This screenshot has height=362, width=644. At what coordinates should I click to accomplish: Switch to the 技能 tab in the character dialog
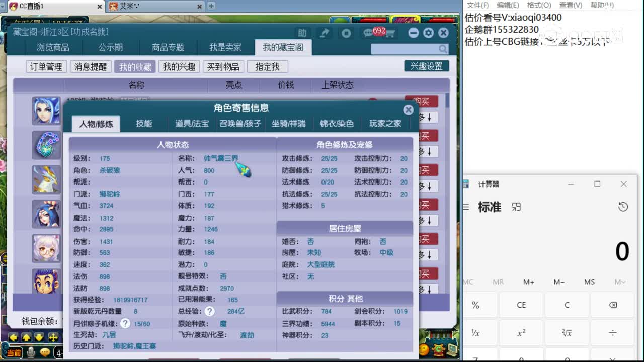(144, 124)
